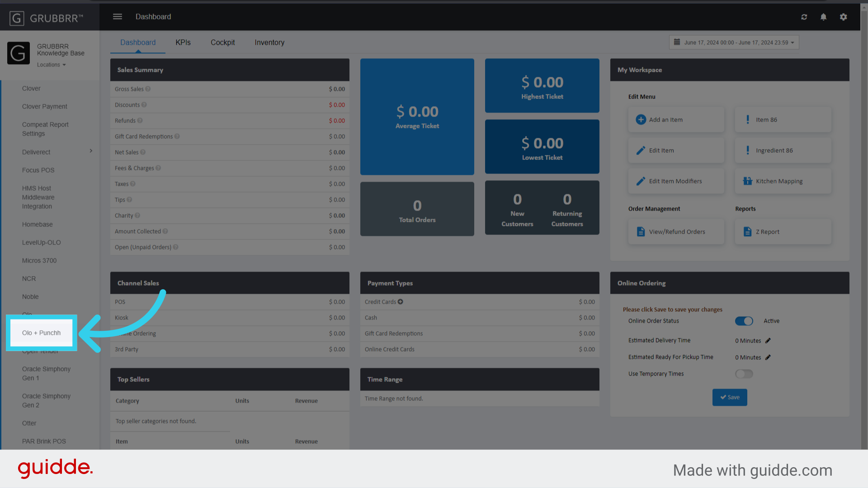Click the Save button
Screen dimensions: 868x488
[730, 397]
